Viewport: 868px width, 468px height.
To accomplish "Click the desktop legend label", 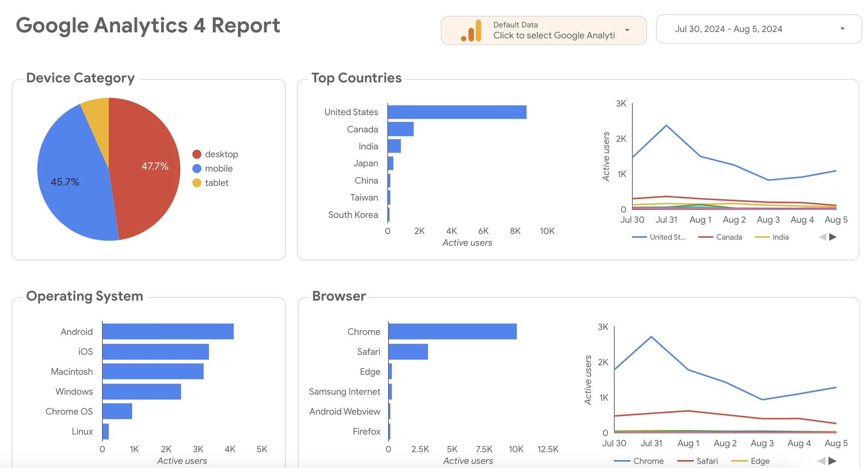I will 221,154.
